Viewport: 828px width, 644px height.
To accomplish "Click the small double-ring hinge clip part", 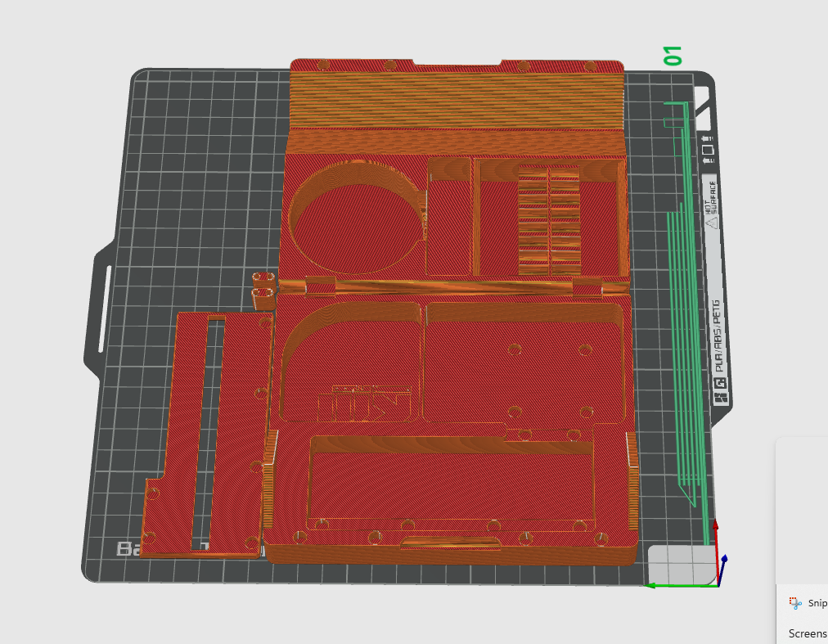I will click(264, 290).
